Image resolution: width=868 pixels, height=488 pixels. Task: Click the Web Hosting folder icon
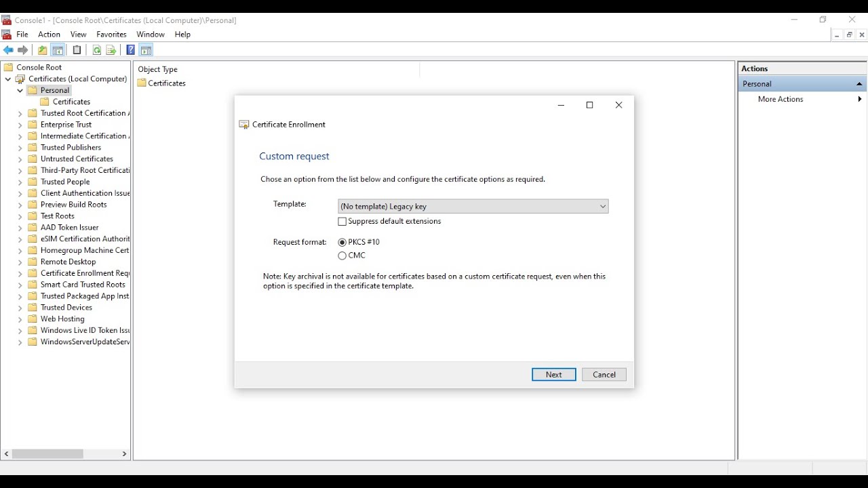coord(33,319)
